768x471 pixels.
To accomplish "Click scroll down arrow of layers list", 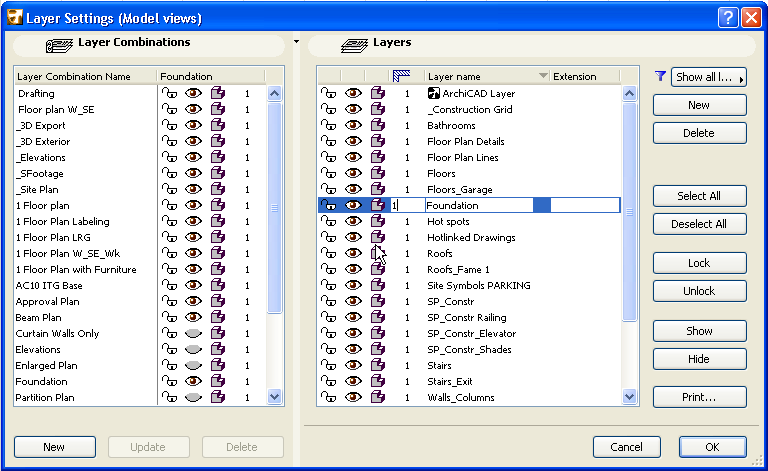I will pyautogui.click(x=629, y=397).
